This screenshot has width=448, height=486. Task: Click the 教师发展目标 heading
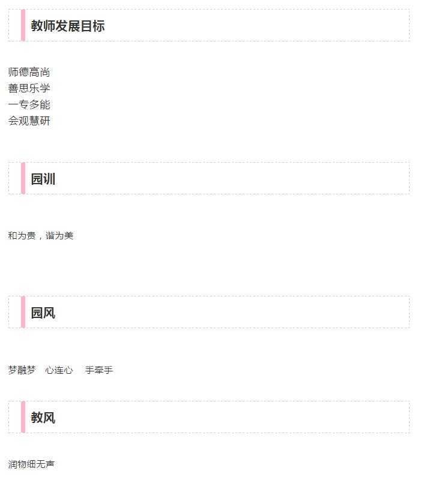click(x=68, y=26)
